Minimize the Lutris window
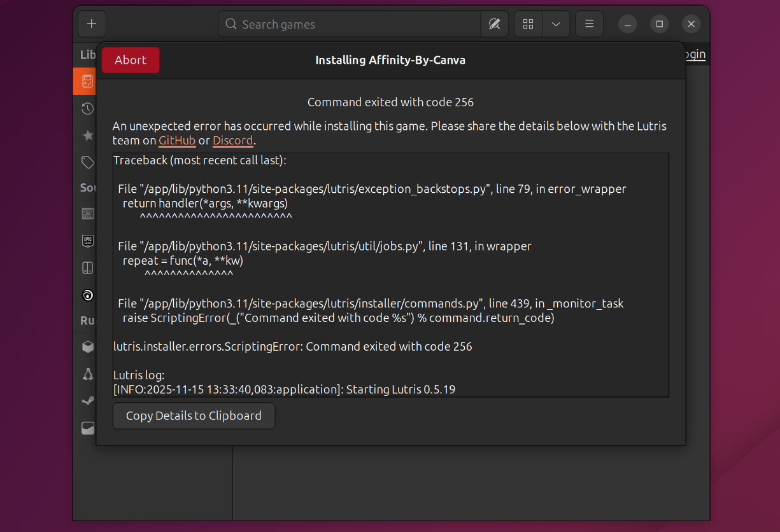 pyautogui.click(x=628, y=24)
